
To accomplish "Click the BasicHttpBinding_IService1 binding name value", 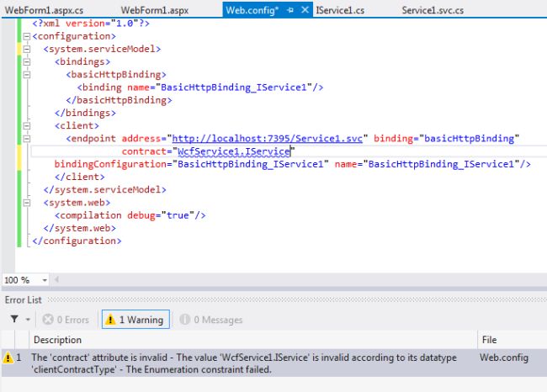I will [x=233, y=87].
